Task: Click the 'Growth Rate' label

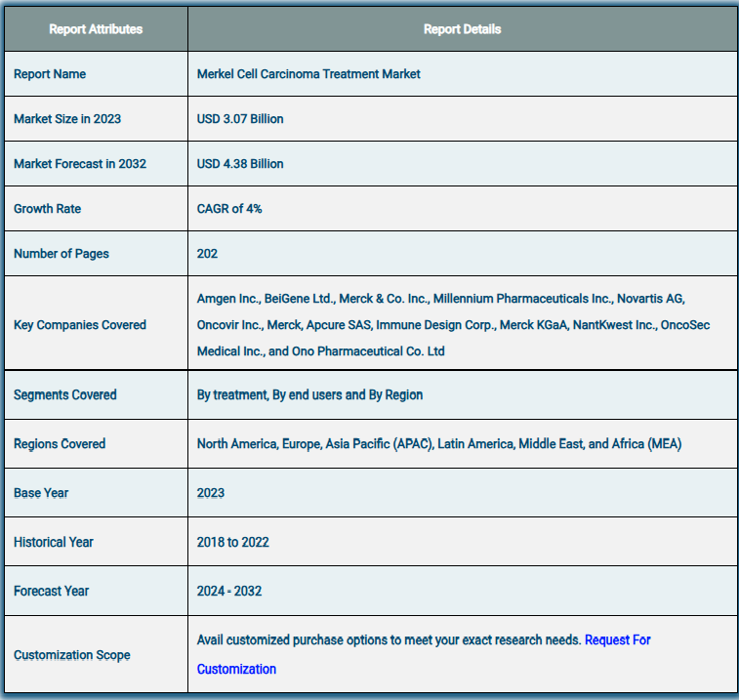Action: coord(47,208)
